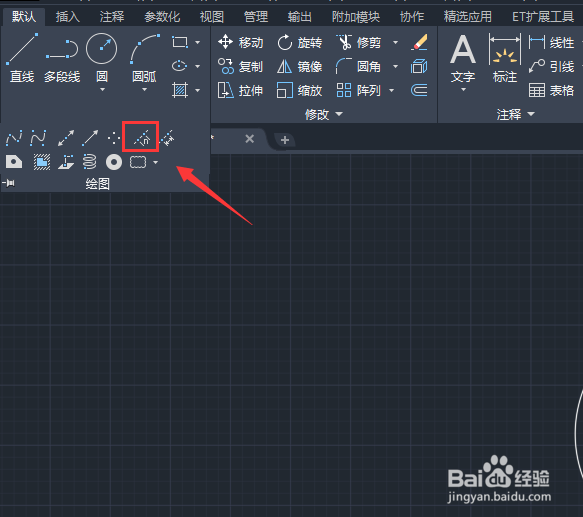The image size is (583, 517).
Task: Click the 阵列 (Array) button
Action: click(359, 90)
